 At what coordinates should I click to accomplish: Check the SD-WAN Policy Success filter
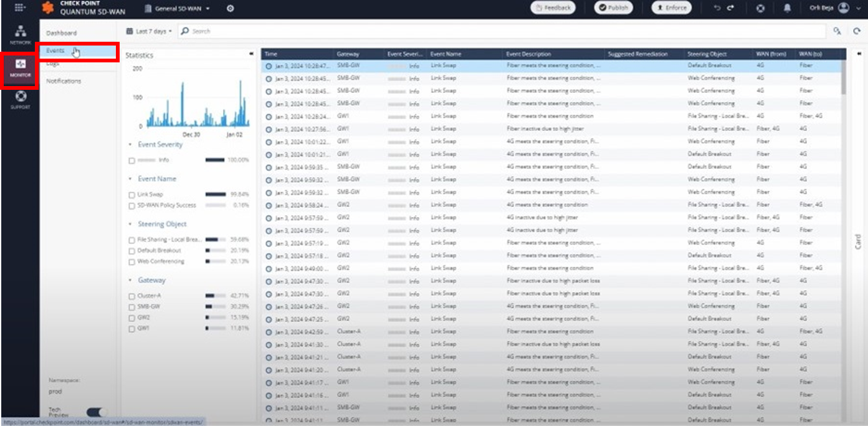pyautogui.click(x=131, y=205)
